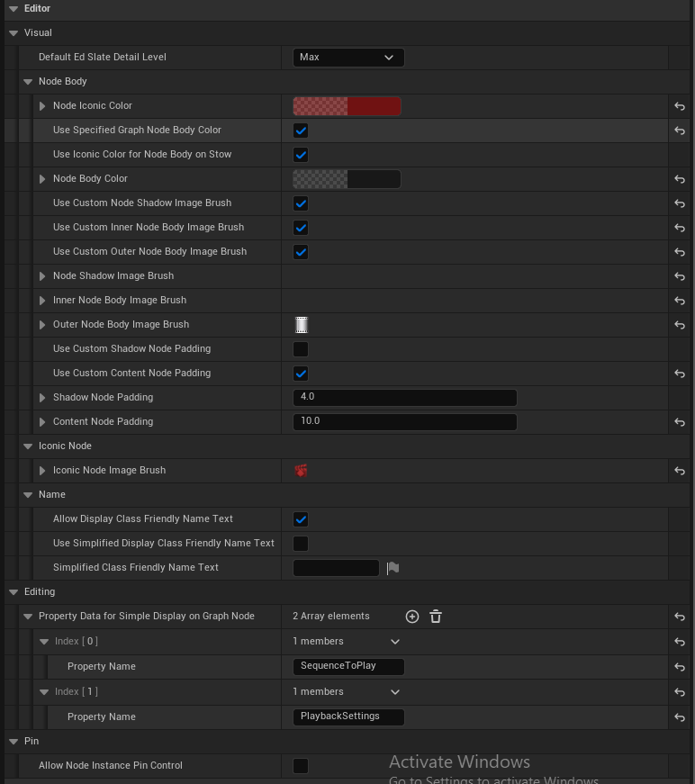Uncheck Allow Display Class Friendly Name Text

(301, 519)
